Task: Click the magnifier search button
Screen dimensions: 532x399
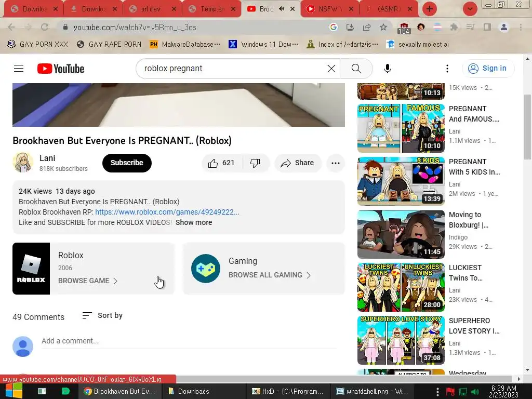Action: 356,69
